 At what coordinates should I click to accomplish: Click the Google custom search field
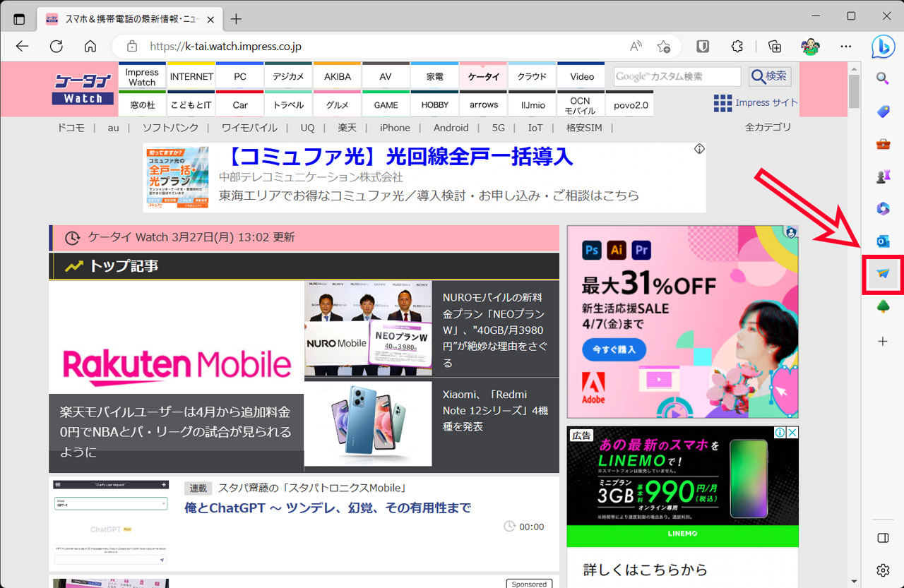676,76
